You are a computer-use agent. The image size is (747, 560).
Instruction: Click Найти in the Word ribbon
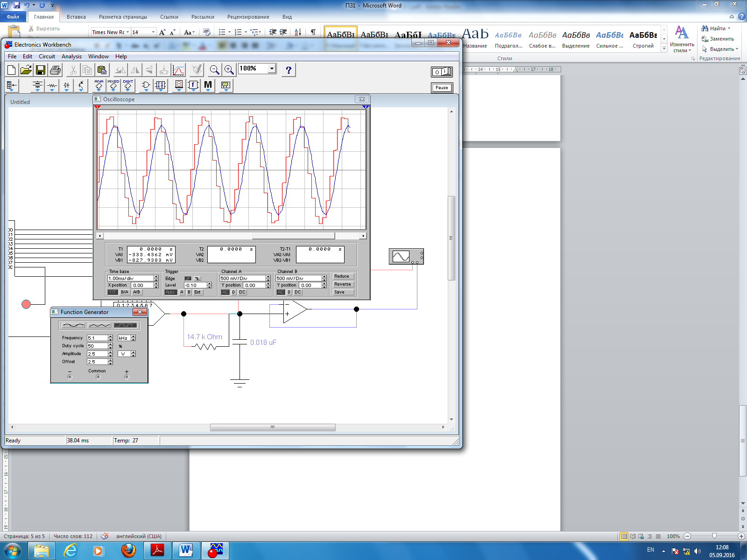[x=716, y=28]
